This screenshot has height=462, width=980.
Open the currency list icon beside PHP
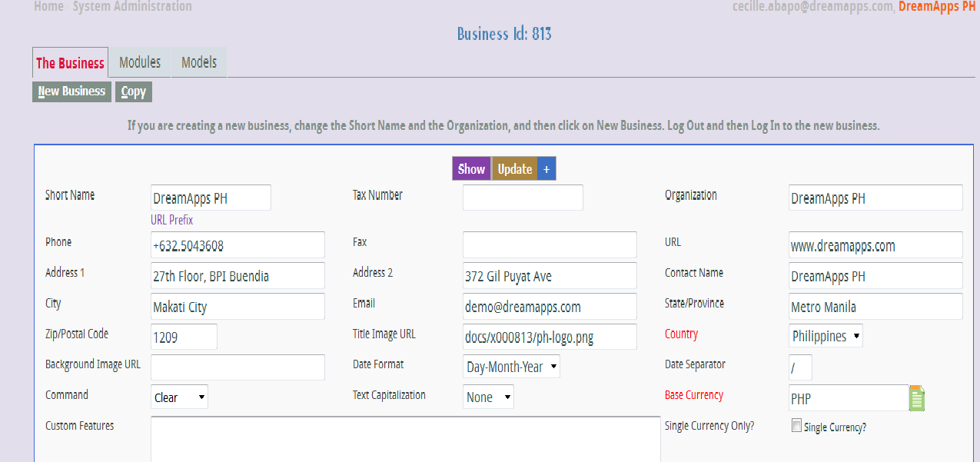[917, 398]
